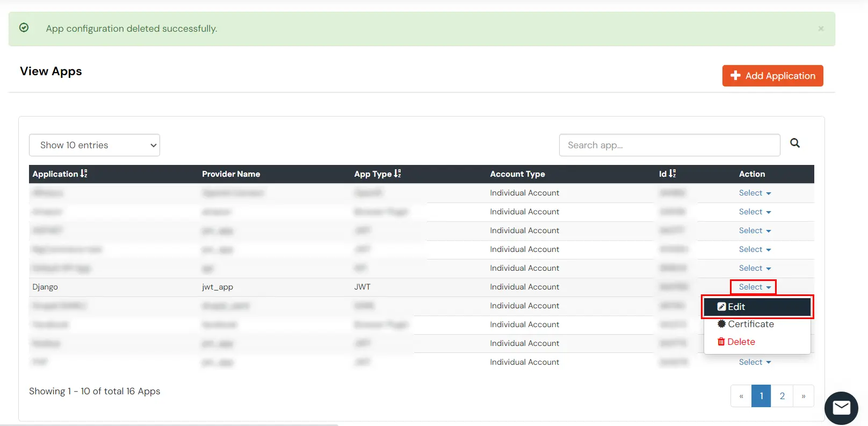Sort by Application column icon

(x=84, y=174)
